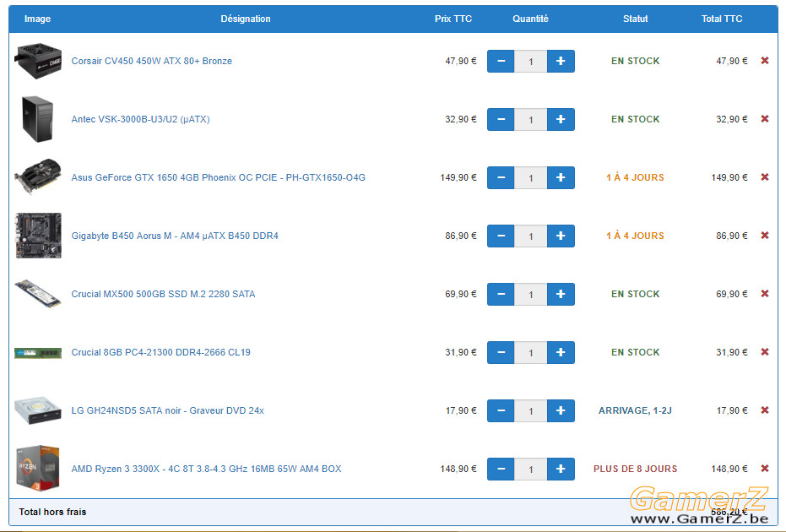This screenshot has width=786, height=532.
Task: Click the Statut column header
Action: click(635, 19)
